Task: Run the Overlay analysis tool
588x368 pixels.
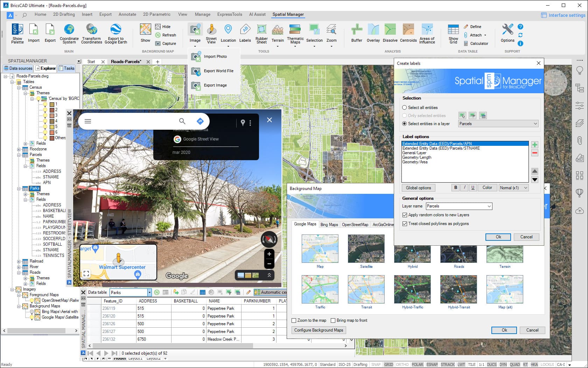Action: [373, 34]
